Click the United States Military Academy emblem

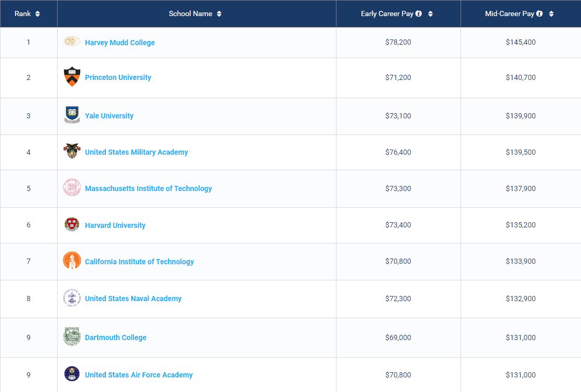(x=72, y=151)
